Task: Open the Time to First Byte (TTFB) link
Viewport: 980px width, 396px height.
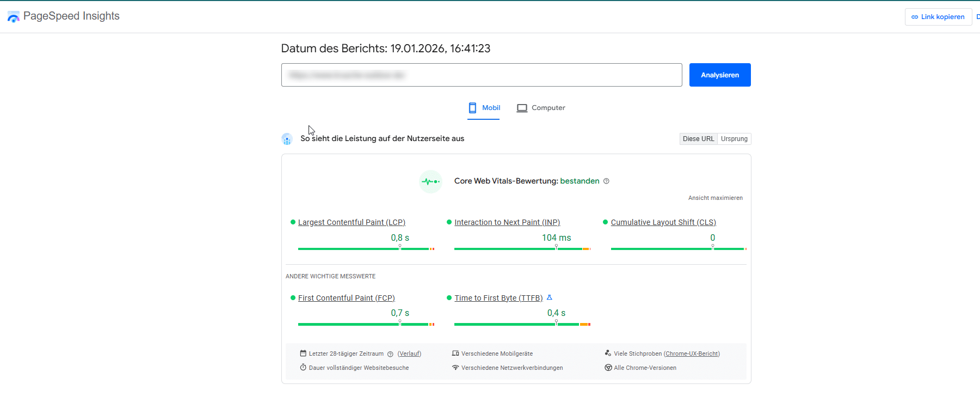Action: pyautogui.click(x=499, y=298)
